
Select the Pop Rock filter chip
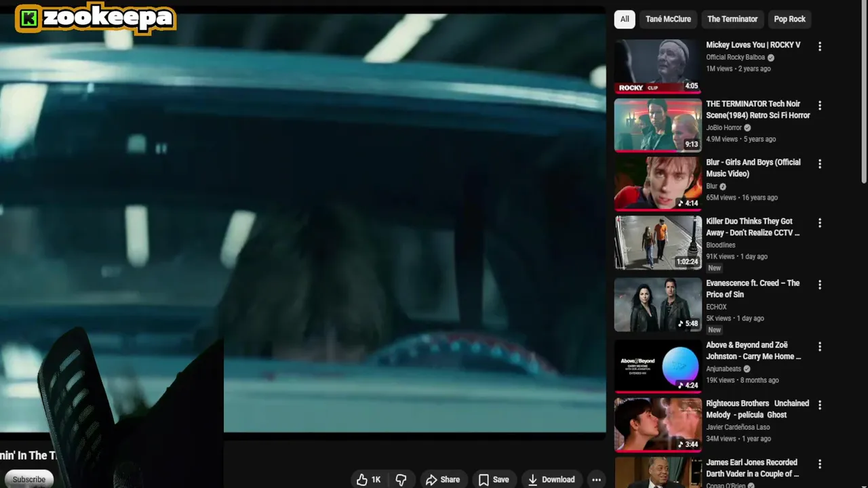[789, 19]
